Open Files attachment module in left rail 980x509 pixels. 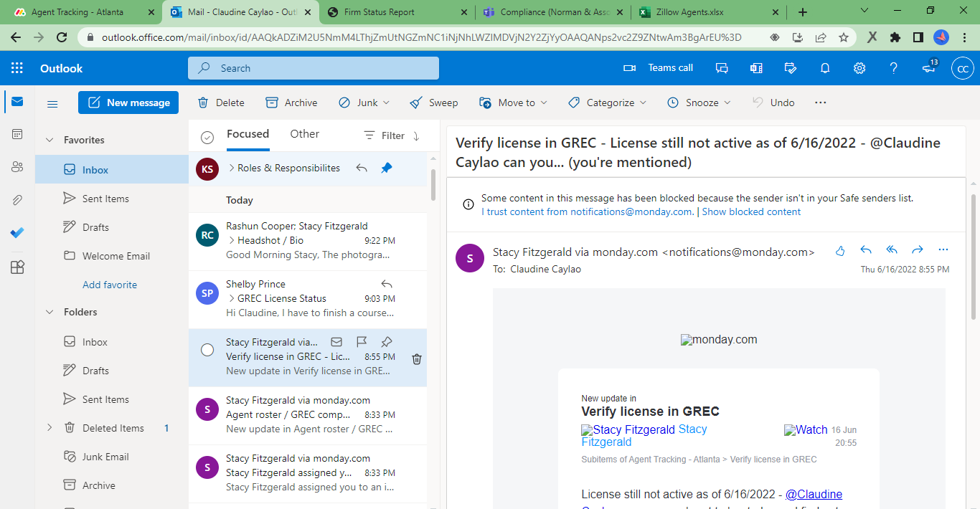17,200
